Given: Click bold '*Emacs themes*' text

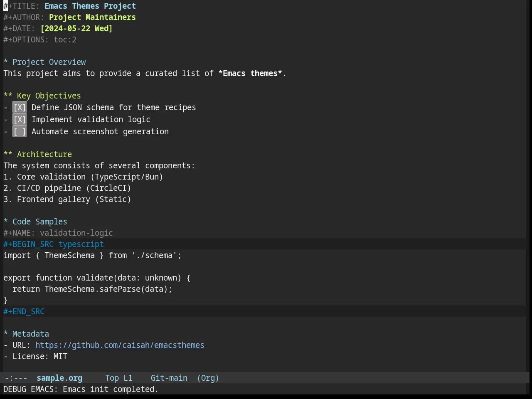Looking at the screenshot, I should (250, 74).
